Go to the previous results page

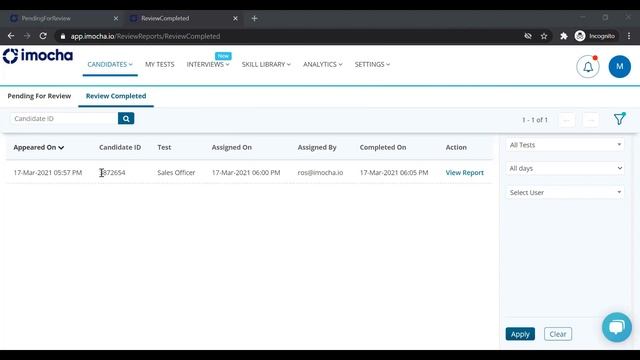pyautogui.click(x=567, y=120)
